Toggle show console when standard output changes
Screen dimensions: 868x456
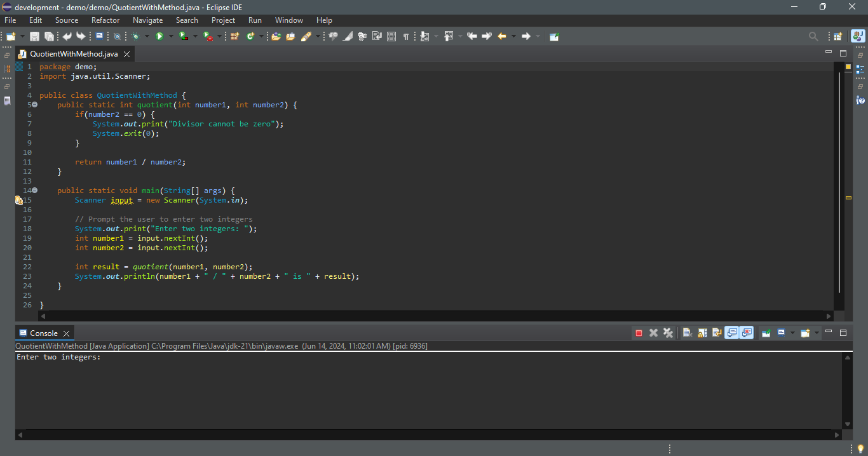click(732, 333)
